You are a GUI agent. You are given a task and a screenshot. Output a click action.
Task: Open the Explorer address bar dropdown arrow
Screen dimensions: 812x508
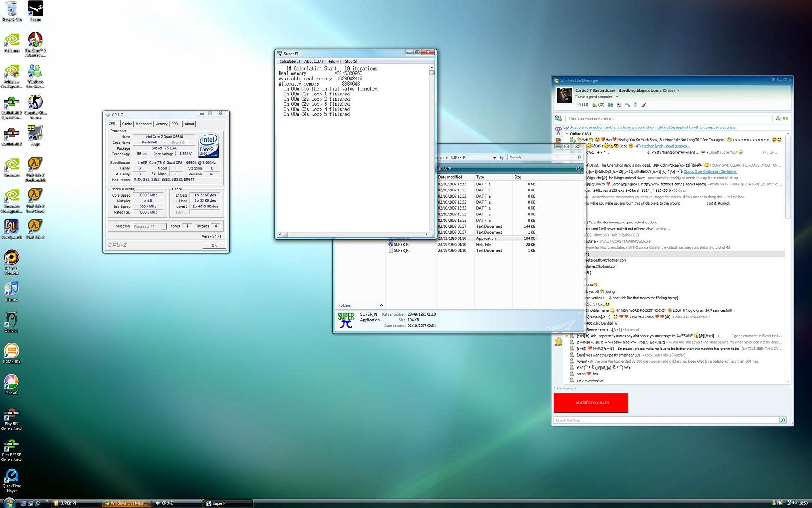[494, 158]
